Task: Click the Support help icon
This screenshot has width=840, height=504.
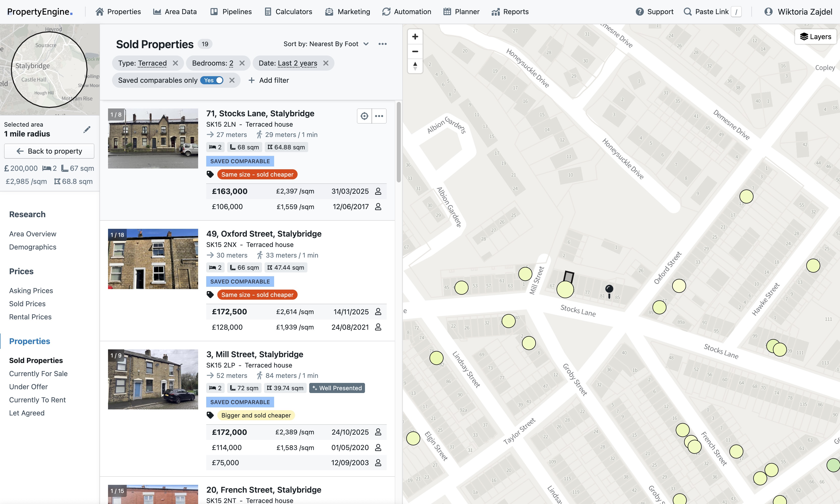Action: [x=640, y=12]
